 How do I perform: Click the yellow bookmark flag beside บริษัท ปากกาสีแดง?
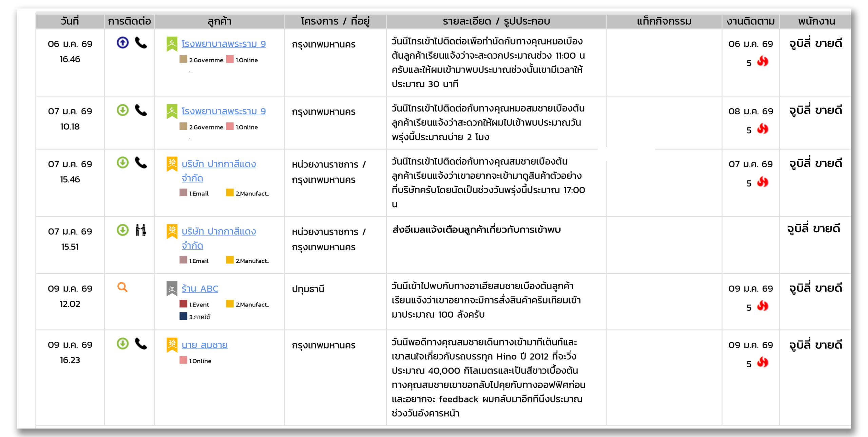[172, 164]
